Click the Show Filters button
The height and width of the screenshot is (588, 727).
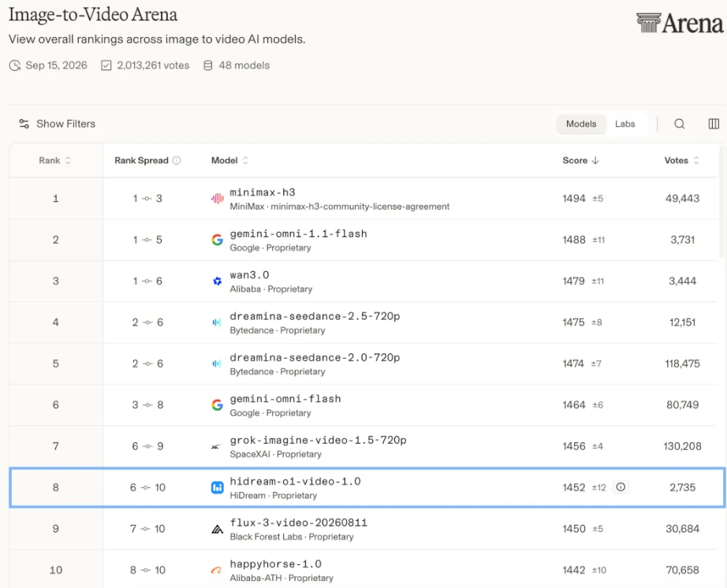[x=57, y=124]
